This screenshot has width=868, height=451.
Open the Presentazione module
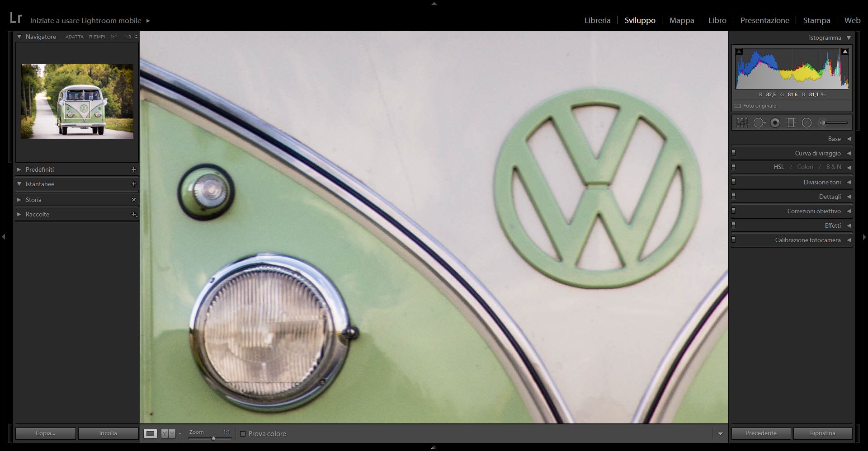764,20
